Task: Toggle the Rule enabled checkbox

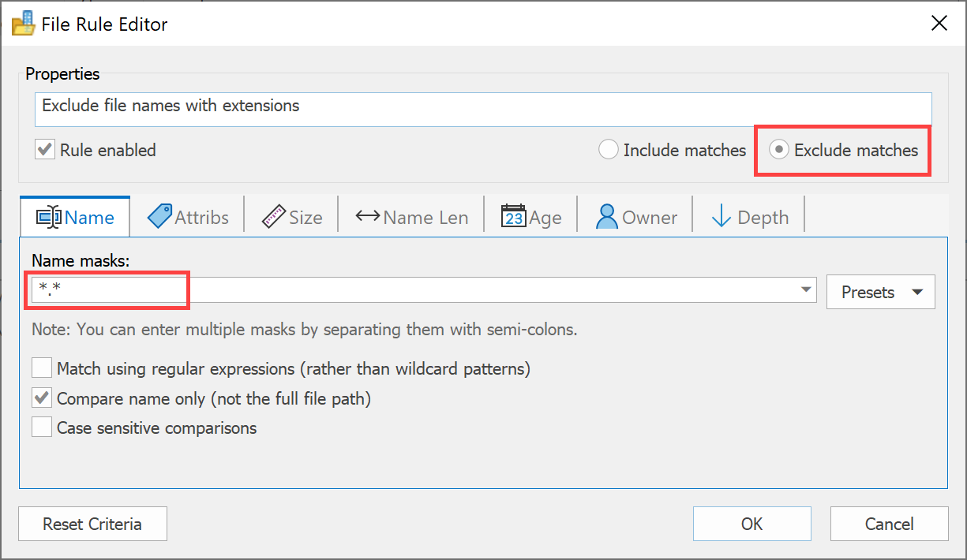Action: click(44, 150)
